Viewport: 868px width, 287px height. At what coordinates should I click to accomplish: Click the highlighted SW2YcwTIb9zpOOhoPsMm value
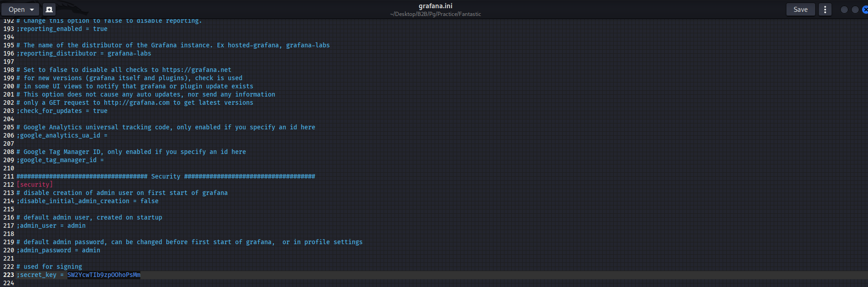(x=104, y=275)
